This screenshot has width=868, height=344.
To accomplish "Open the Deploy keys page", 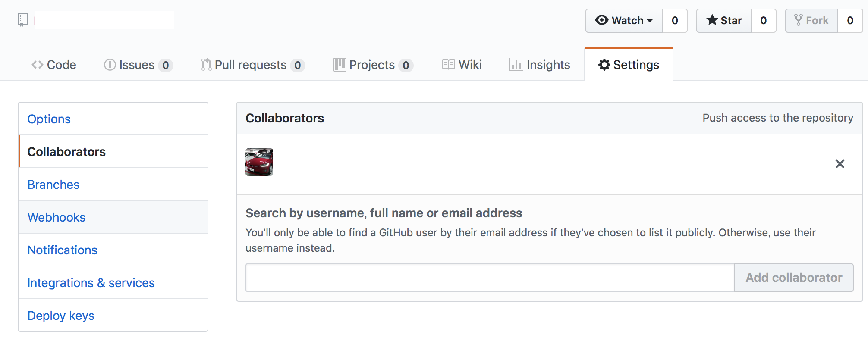I will point(113,316).
